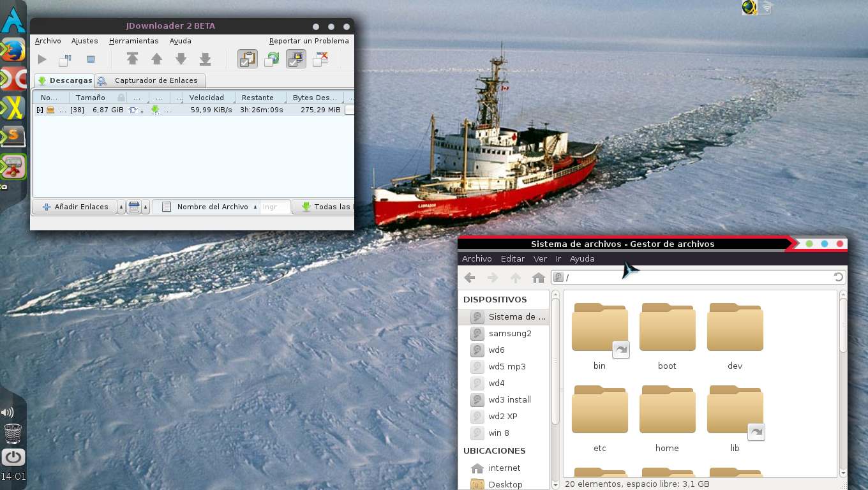
Task: Select the home folder icon
Action: click(x=667, y=410)
